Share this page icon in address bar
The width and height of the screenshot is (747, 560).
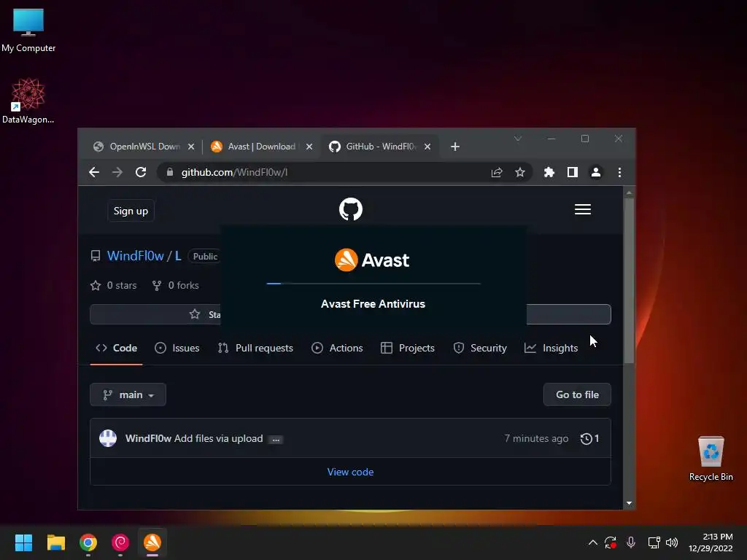point(497,172)
